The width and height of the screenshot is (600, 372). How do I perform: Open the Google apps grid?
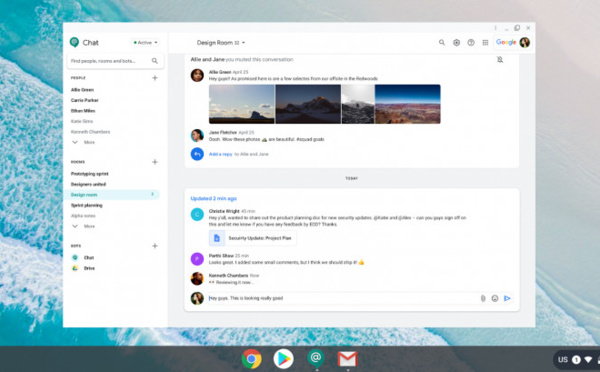(x=485, y=42)
